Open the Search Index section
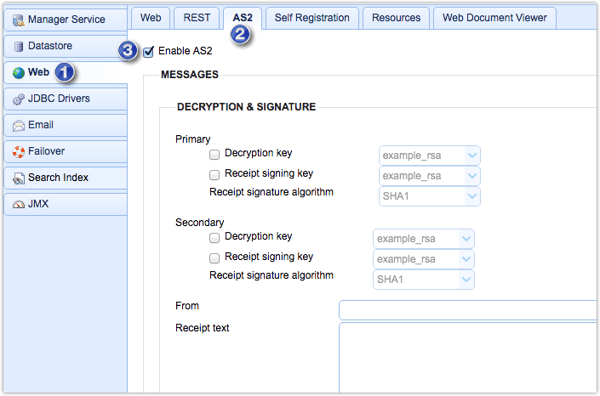 pyautogui.click(x=65, y=178)
